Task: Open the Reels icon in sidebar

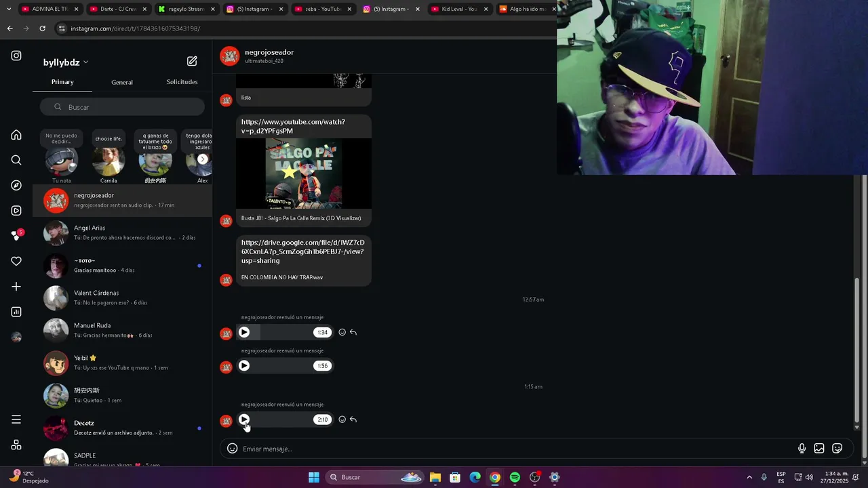Action: coord(16,211)
